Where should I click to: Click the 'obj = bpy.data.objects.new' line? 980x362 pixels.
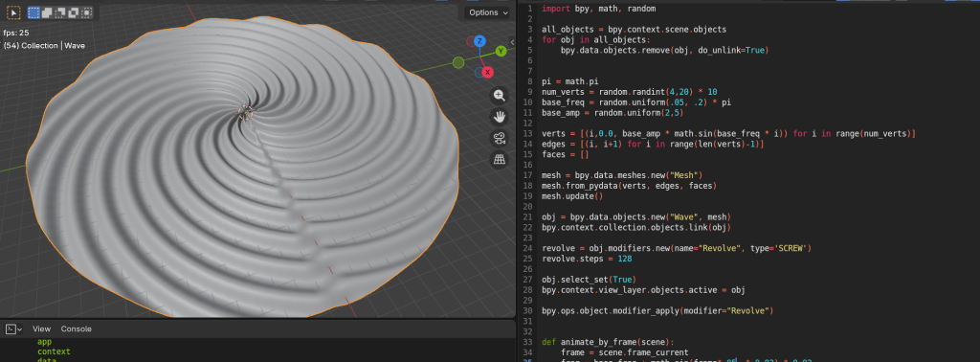(x=636, y=217)
